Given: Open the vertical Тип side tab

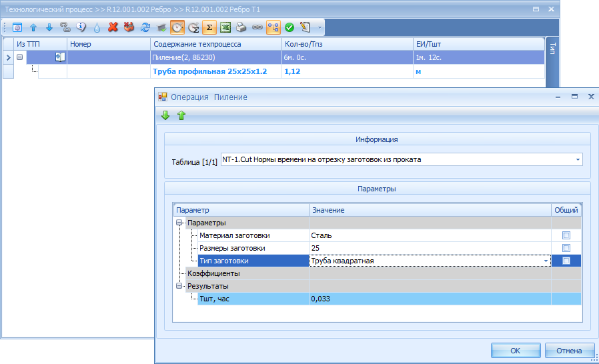Looking at the screenshot, I should pyautogui.click(x=552, y=49).
